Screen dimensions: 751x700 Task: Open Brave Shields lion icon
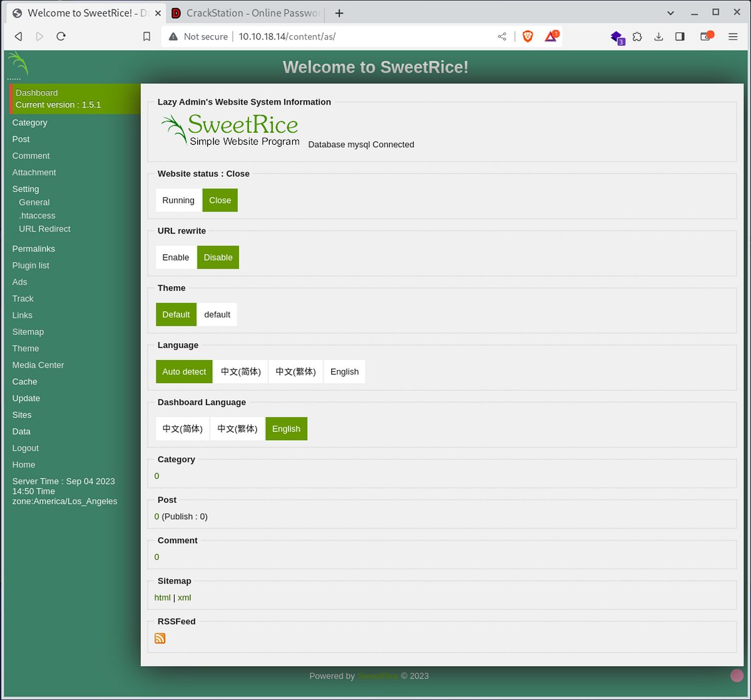click(528, 37)
